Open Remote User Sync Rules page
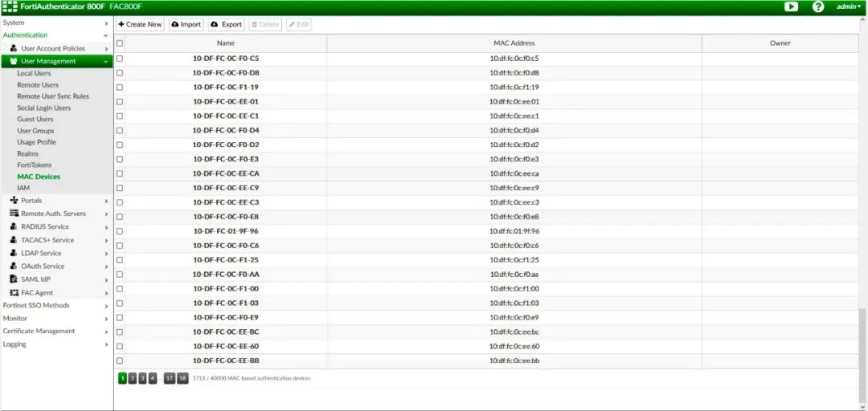This screenshot has width=868, height=411. [52, 96]
